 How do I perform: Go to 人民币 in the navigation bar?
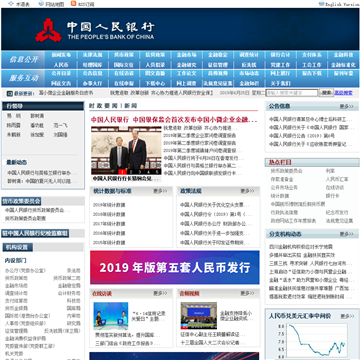[61, 65]
